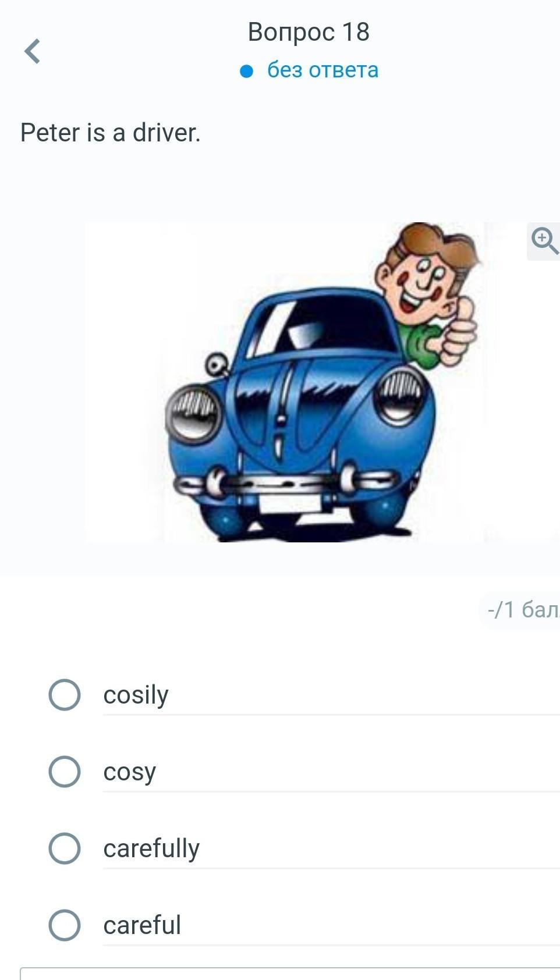Click the 'careful' answer label text
The width and height of the screenshot is (560, 980).
(142, 925)
